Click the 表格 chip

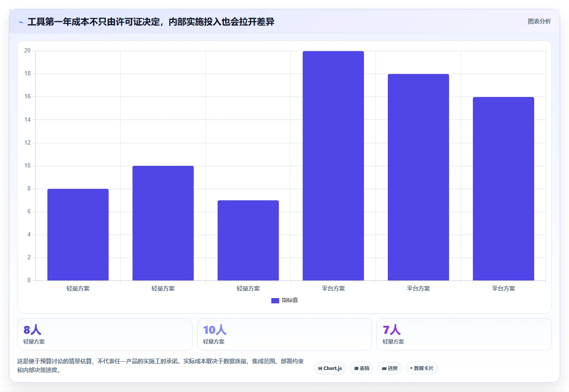point(362,368)
